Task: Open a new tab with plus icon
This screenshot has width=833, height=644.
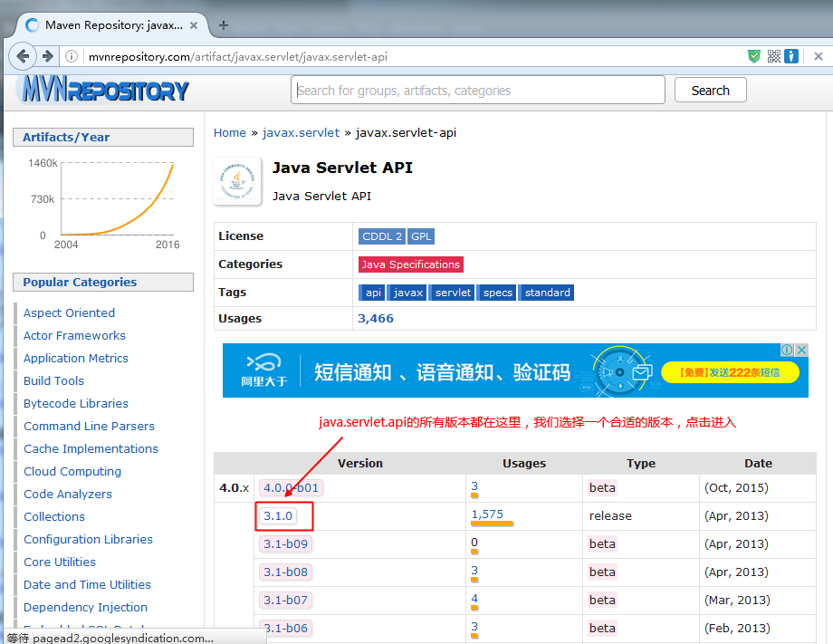Action: coord(224,25)
